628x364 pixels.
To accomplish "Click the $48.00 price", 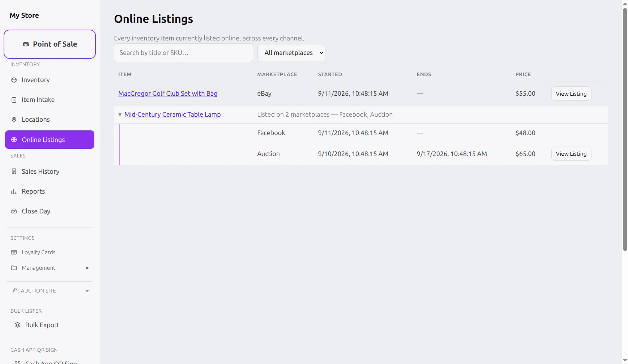I will (x=525, y=133).
